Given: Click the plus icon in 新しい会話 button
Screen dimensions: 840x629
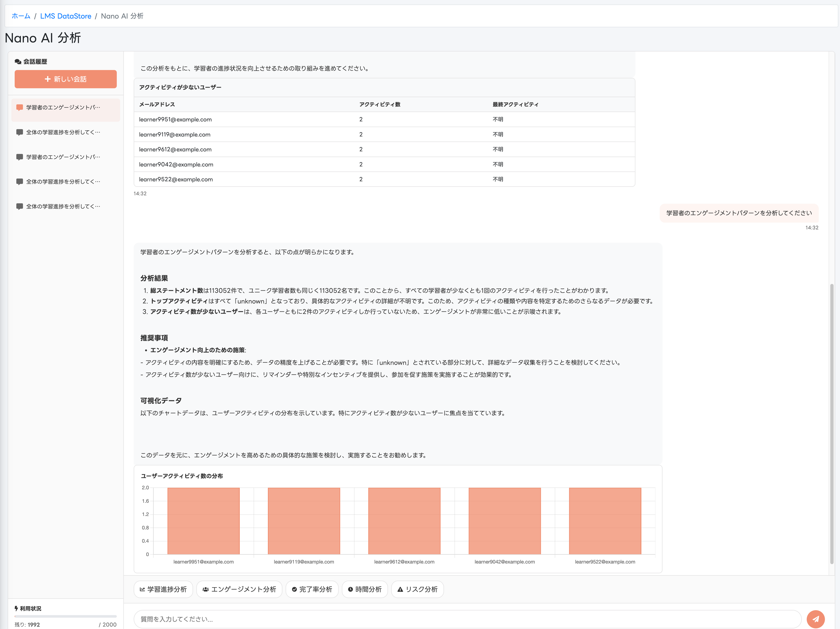Looking at the screenshot, I should [x=48, y=79].
